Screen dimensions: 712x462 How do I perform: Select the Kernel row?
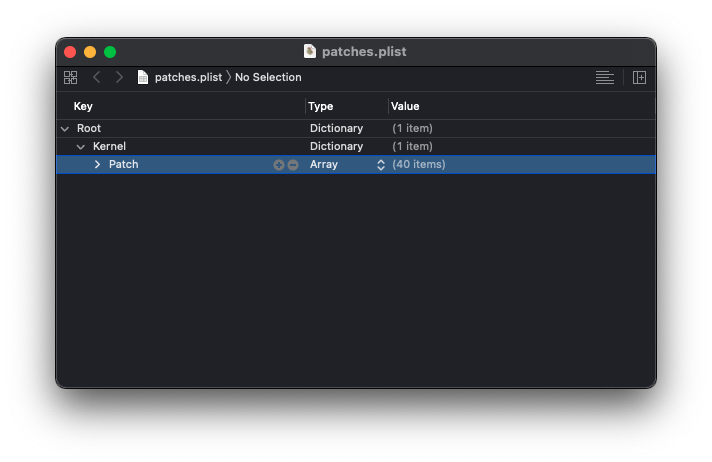[x=190, y=147]
